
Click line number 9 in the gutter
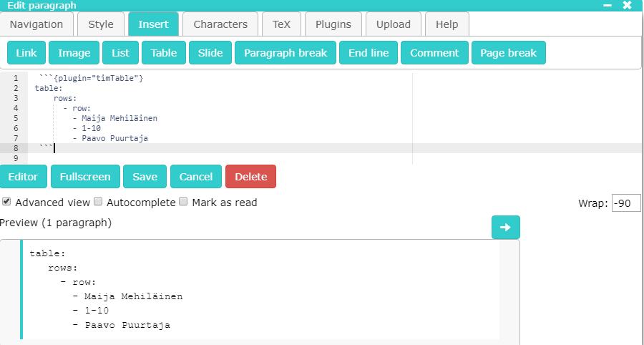pyautogui.click(x=16, y=158)
